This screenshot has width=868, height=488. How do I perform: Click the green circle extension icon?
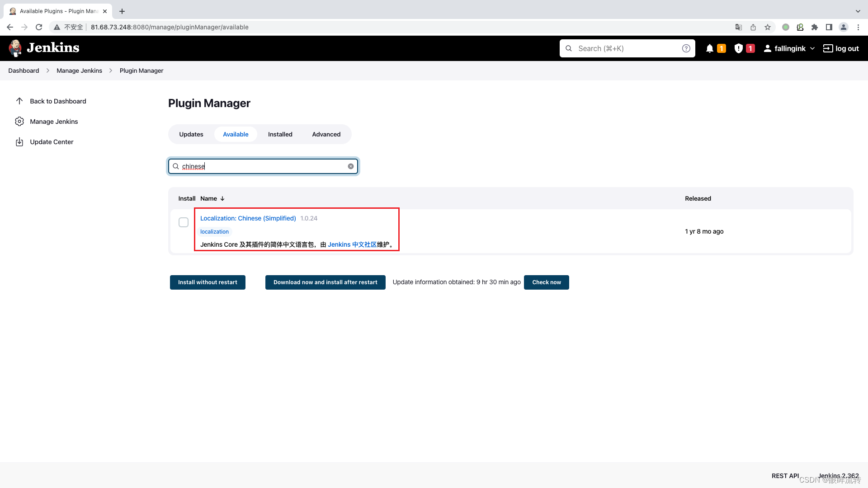coord(786,27)
